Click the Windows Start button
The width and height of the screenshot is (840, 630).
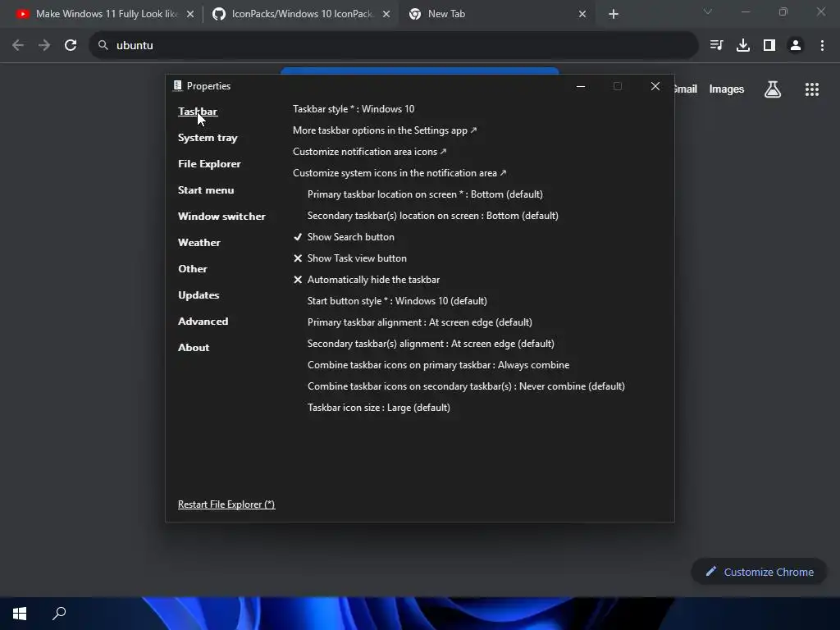tap(20, 614)
